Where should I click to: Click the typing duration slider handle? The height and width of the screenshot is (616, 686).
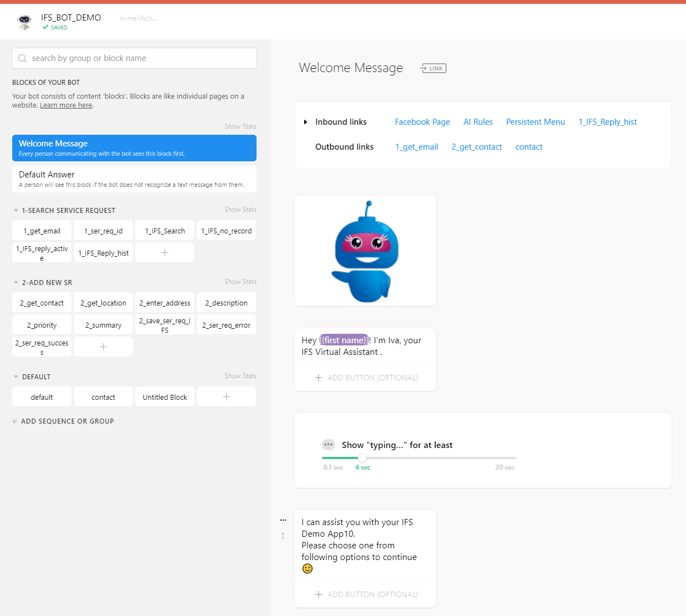point(362,458)
